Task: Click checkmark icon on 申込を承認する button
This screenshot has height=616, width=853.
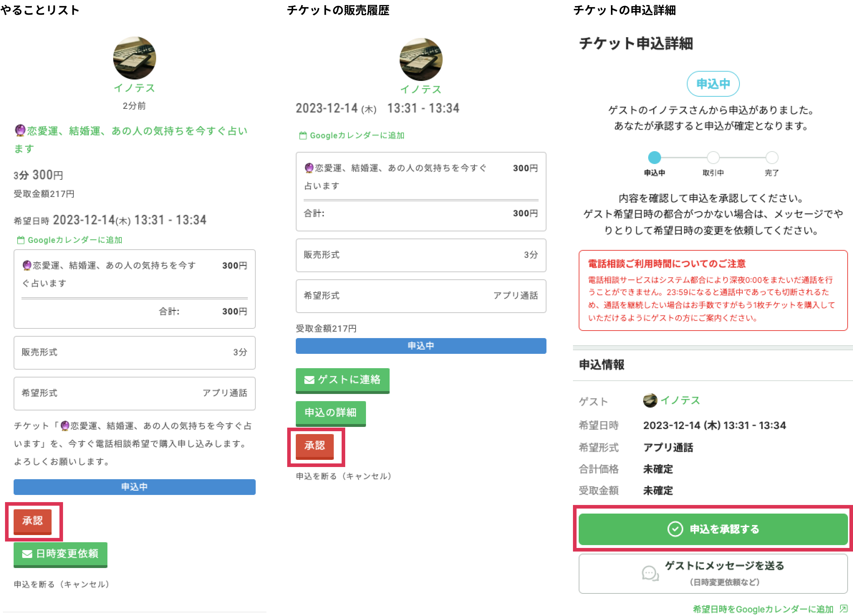Action: click(675, 529)
